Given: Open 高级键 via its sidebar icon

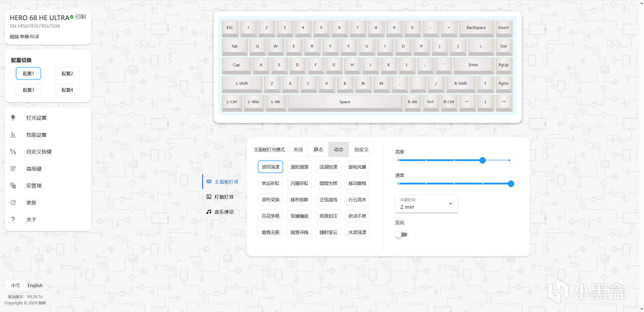Looking at the screenshot, I should 13,169.
